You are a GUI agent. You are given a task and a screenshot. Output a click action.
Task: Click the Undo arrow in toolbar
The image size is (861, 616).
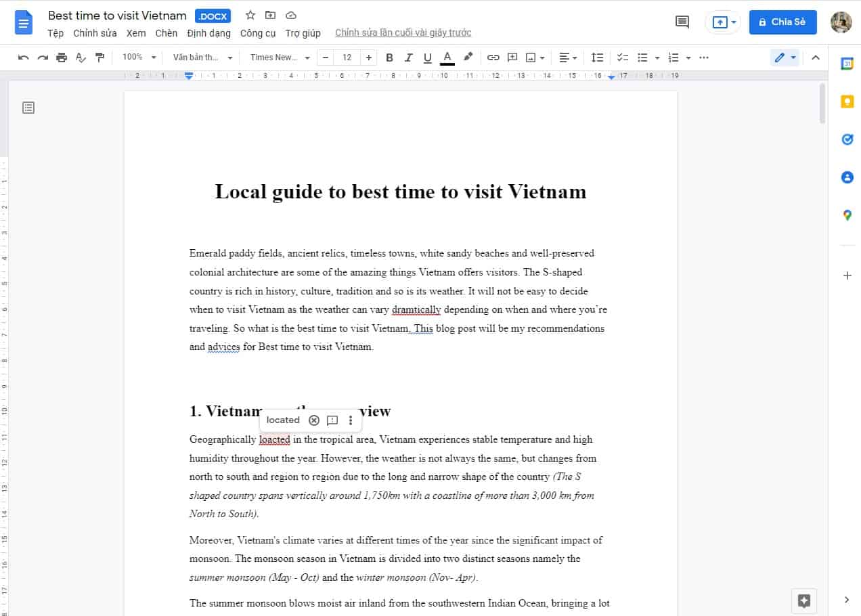point(24,58)
